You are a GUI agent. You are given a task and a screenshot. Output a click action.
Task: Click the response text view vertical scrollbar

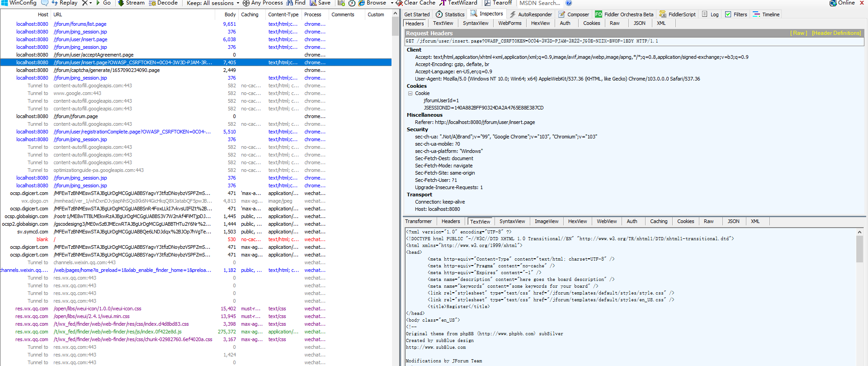click(859, 249)
